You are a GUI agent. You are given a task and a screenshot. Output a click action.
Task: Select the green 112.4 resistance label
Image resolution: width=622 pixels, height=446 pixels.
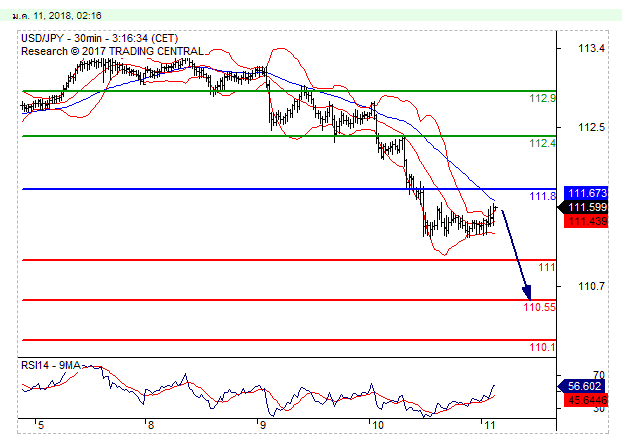[542, 143]
